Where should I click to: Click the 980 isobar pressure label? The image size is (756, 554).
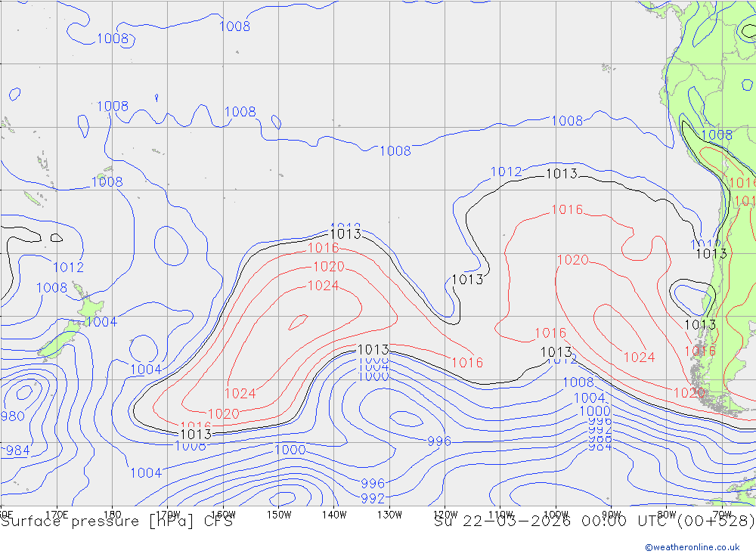point(13,416)
